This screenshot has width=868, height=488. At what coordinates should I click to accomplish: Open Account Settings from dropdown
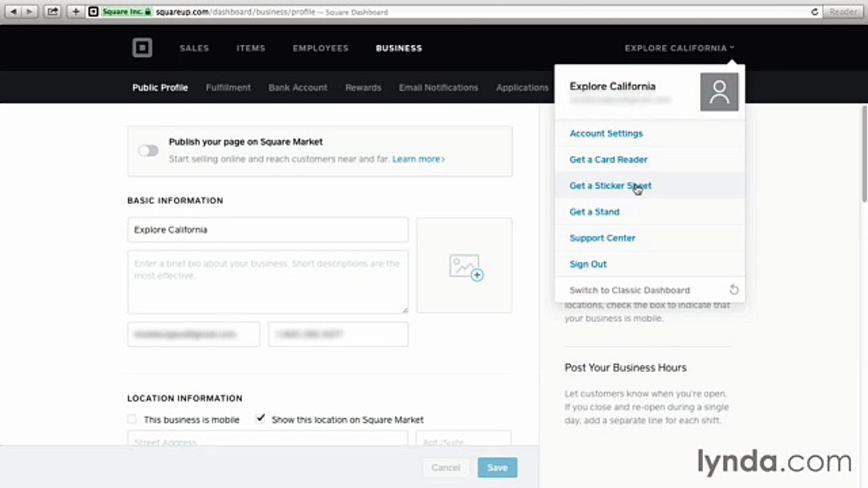[650, 134]
